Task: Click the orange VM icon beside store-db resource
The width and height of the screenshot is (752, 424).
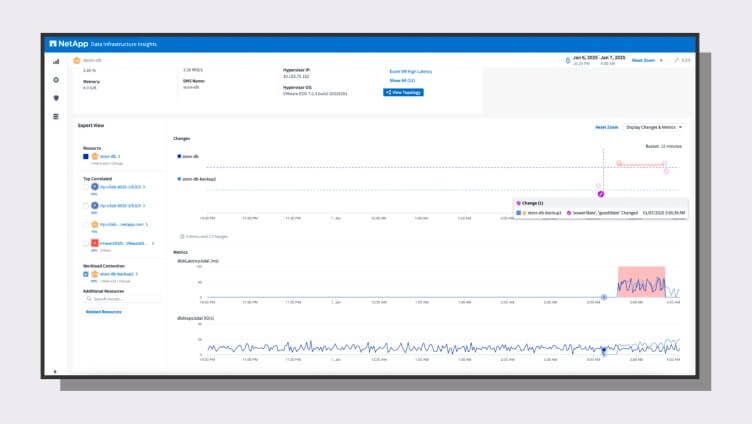Action: coord(95,157)
